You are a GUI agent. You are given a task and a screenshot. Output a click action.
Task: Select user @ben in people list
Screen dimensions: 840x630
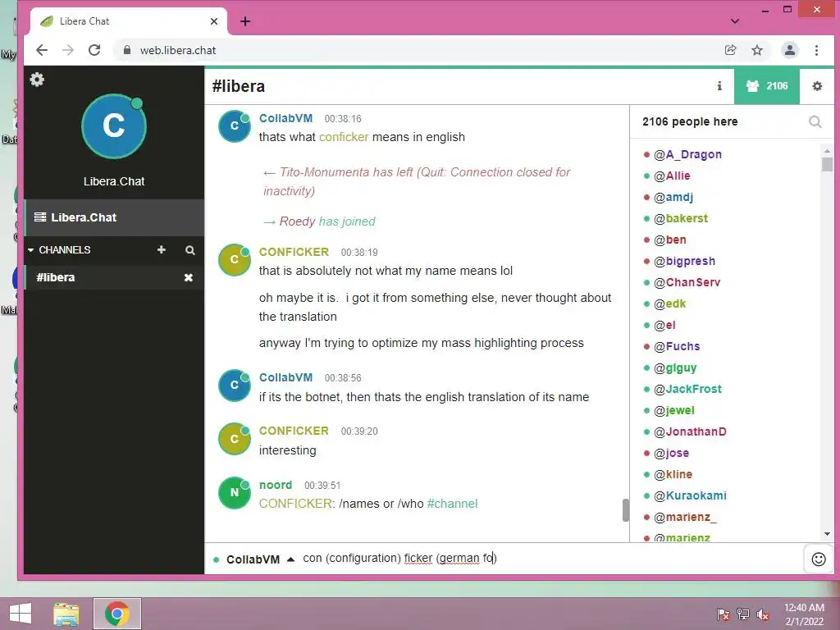[x=669, y=240]
